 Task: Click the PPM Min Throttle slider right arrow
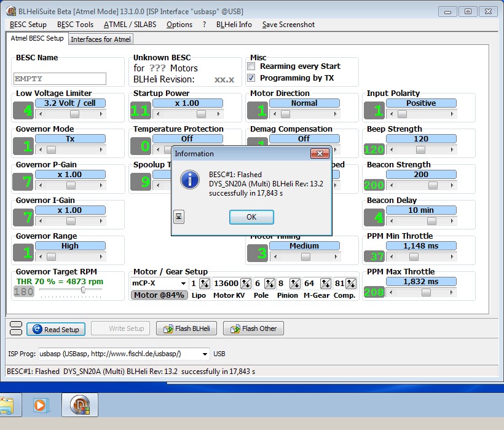pyautogui.click(x=452, y=257)
